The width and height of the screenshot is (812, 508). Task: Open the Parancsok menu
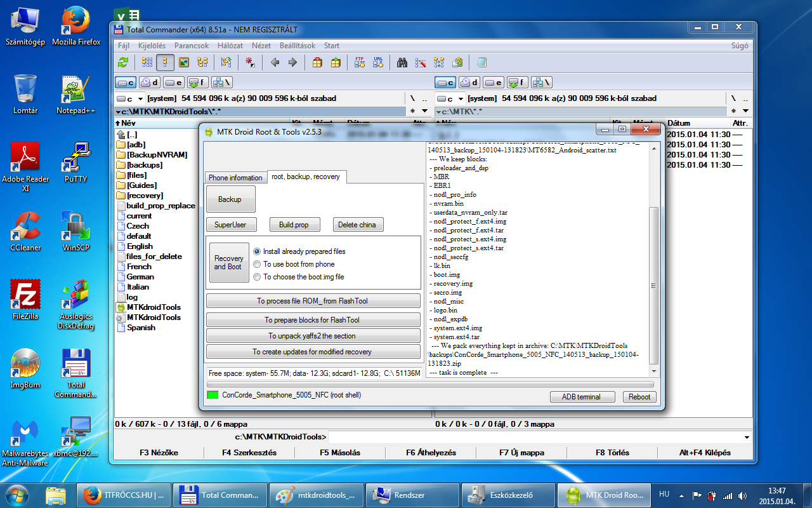click(x=192, y=46)
